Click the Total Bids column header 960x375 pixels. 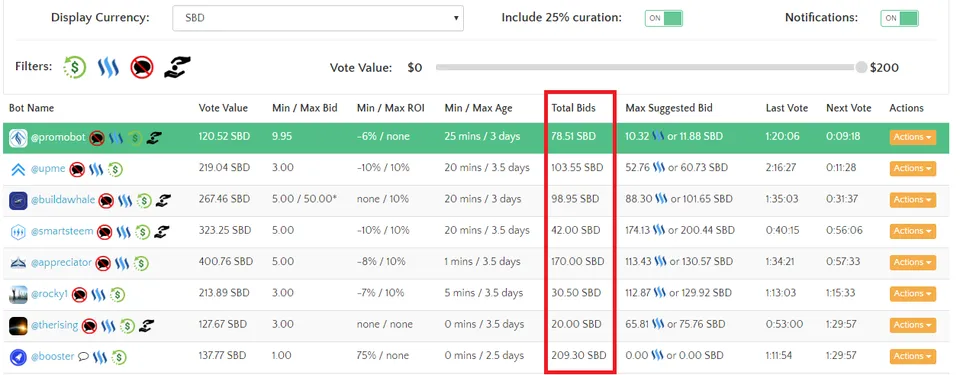574,108
